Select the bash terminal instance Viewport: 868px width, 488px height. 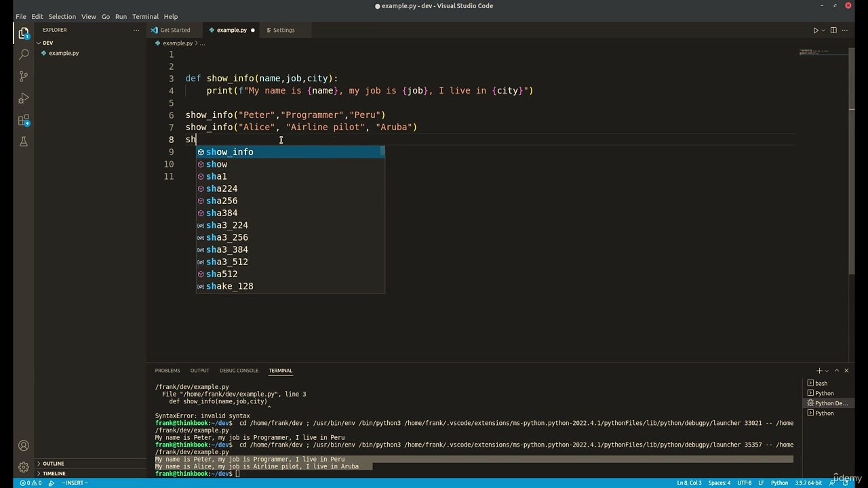827,384
